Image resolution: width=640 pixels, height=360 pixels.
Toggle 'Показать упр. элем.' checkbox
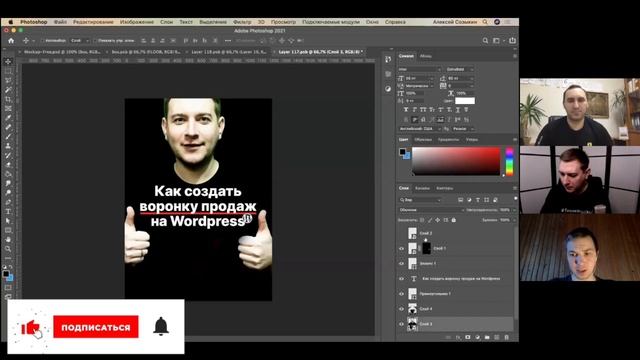point(95,40)
